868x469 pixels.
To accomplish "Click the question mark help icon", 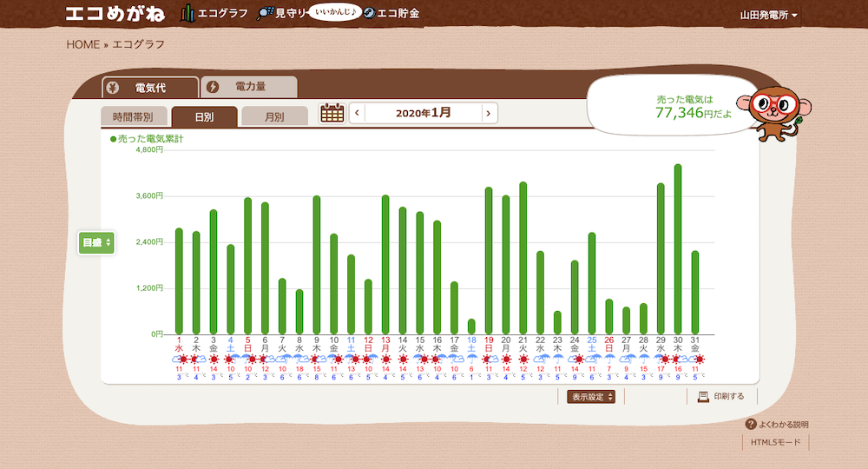I will click(x=751, y=424).
